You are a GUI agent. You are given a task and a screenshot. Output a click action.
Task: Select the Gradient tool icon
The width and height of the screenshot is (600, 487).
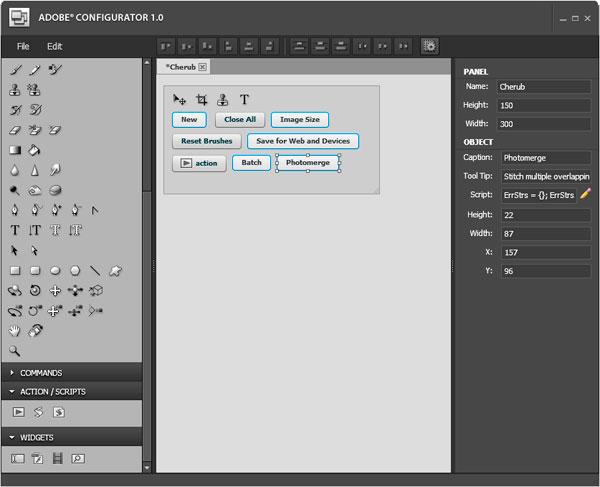click(15, 150)
